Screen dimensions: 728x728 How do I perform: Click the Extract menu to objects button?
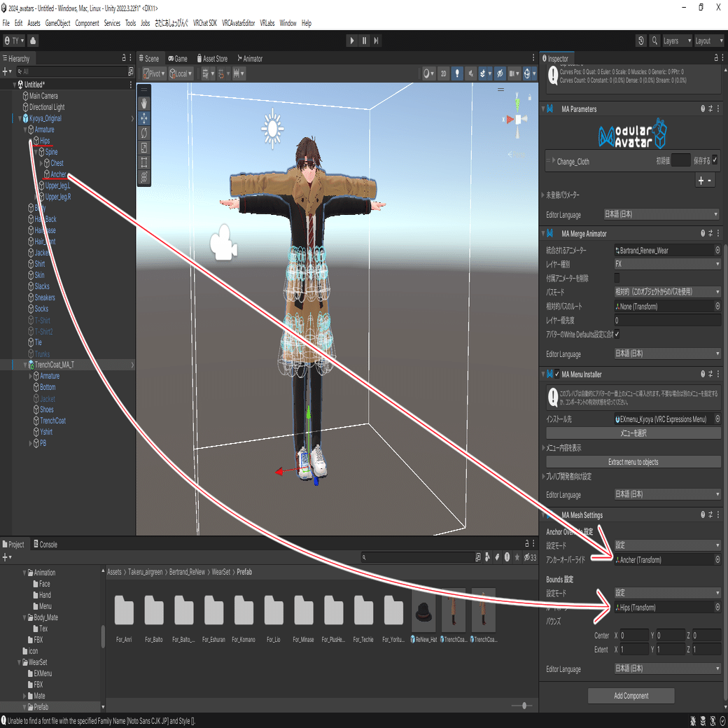(x=633, y=462)
